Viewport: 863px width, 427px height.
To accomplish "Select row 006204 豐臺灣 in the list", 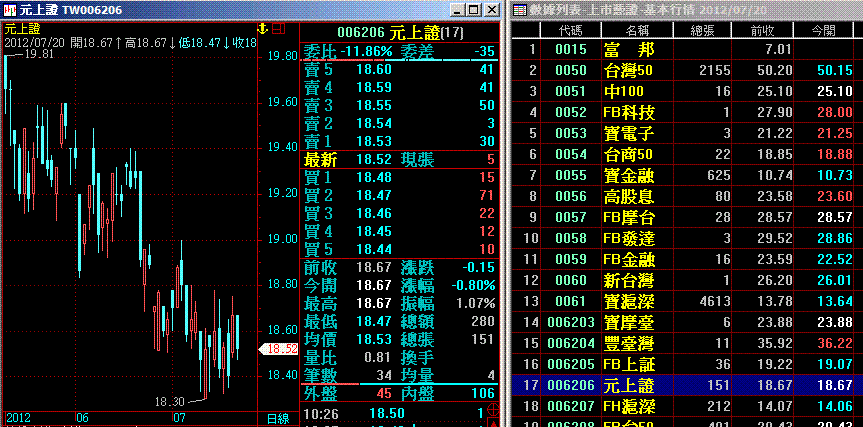I will pos(687,343).
